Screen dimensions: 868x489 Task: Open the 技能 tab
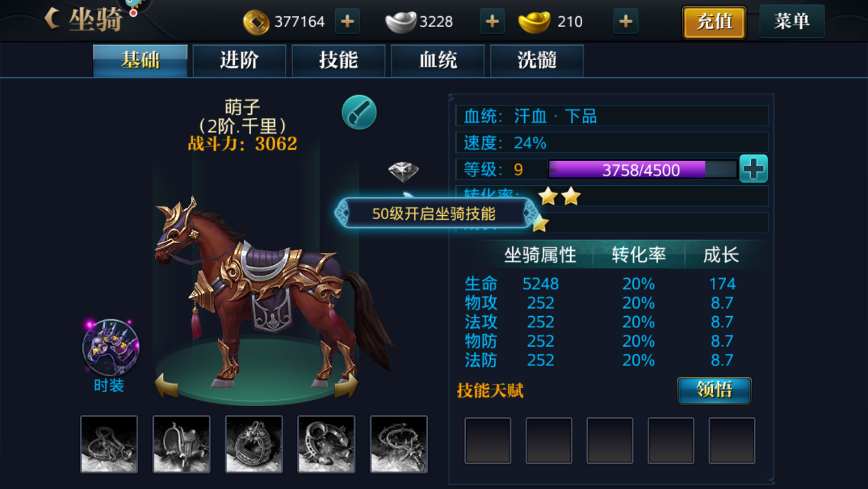338,61
